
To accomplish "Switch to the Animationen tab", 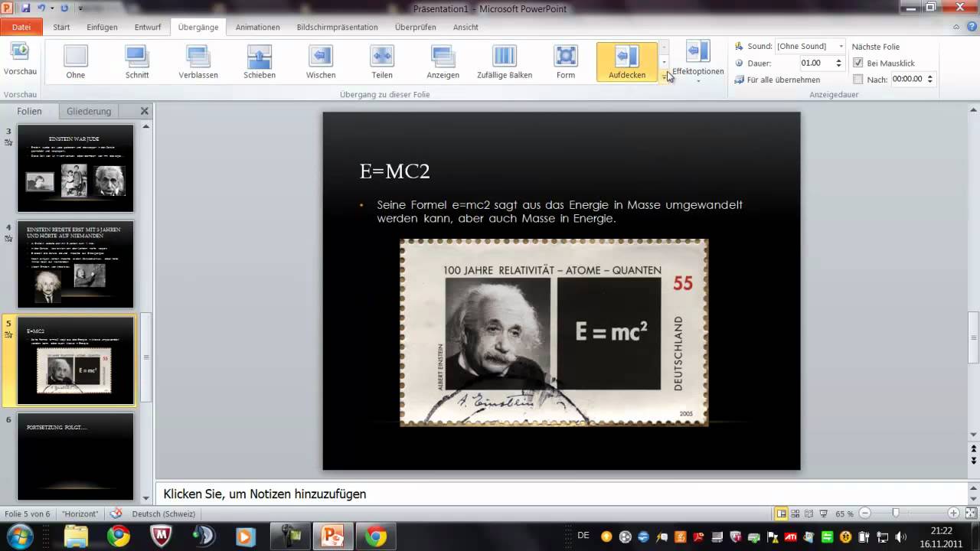I will (257, 27).
